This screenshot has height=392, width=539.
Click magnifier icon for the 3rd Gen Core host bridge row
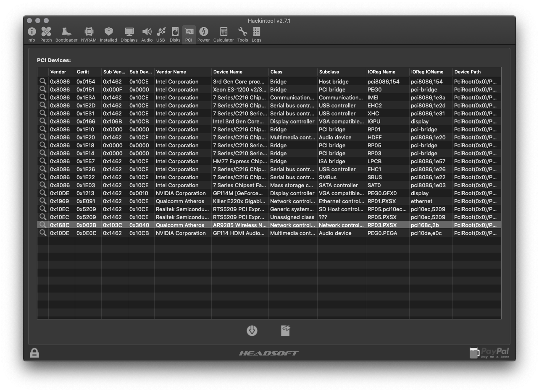click(43, 81)
